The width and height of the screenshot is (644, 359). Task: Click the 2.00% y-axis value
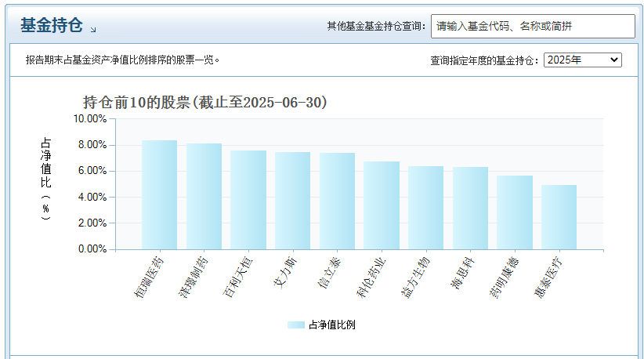pyautogui.click(x=92, y=223)
